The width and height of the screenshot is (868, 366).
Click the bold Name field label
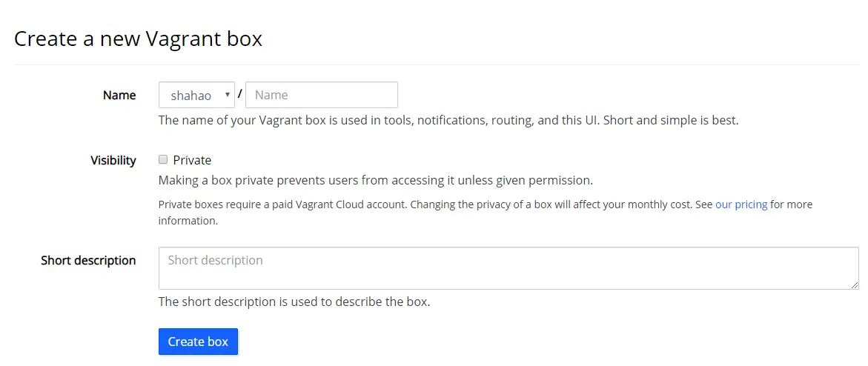119,95
